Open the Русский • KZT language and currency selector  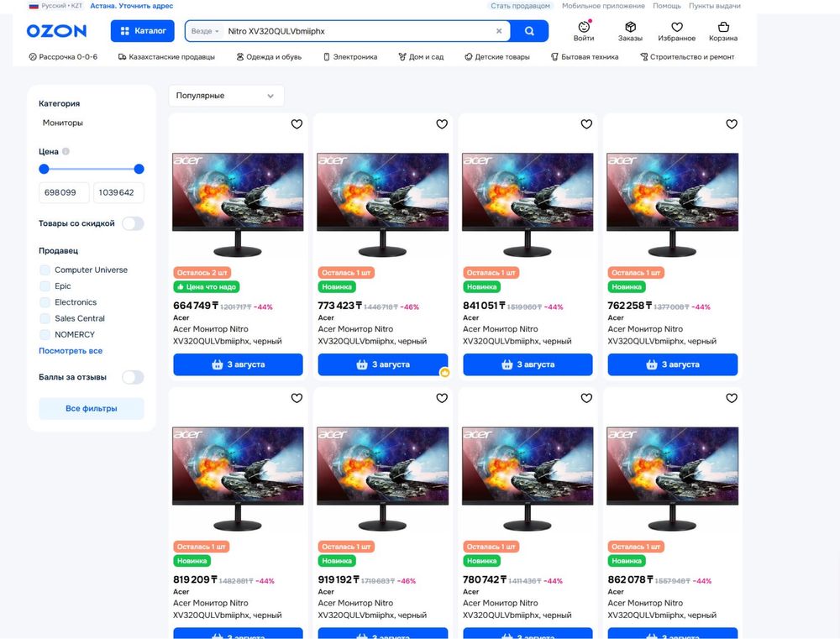55,6
